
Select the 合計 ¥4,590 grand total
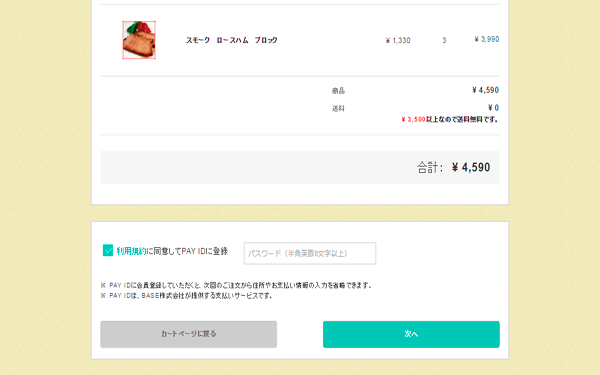(x=453, y=167)
